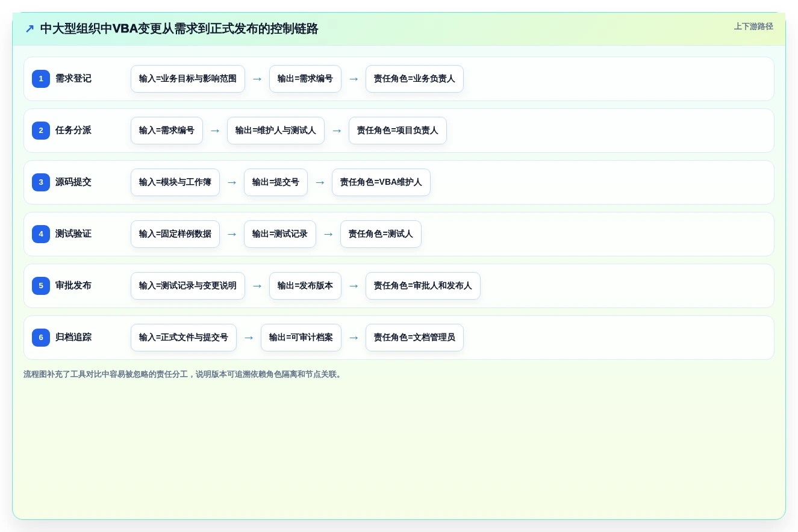Click the 责任角色=项目负责人 box
This screenshot has width=798, height=532.
point(397,131)
